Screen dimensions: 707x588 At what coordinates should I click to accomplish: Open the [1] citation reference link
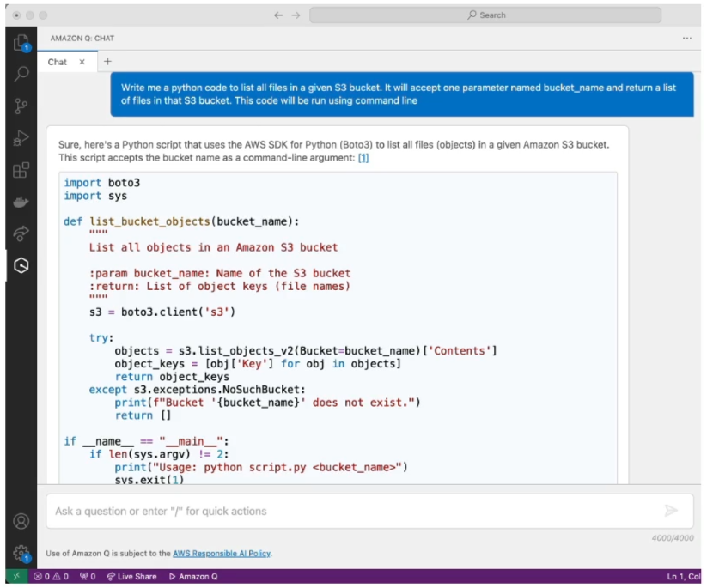click(x=363, y=158)
